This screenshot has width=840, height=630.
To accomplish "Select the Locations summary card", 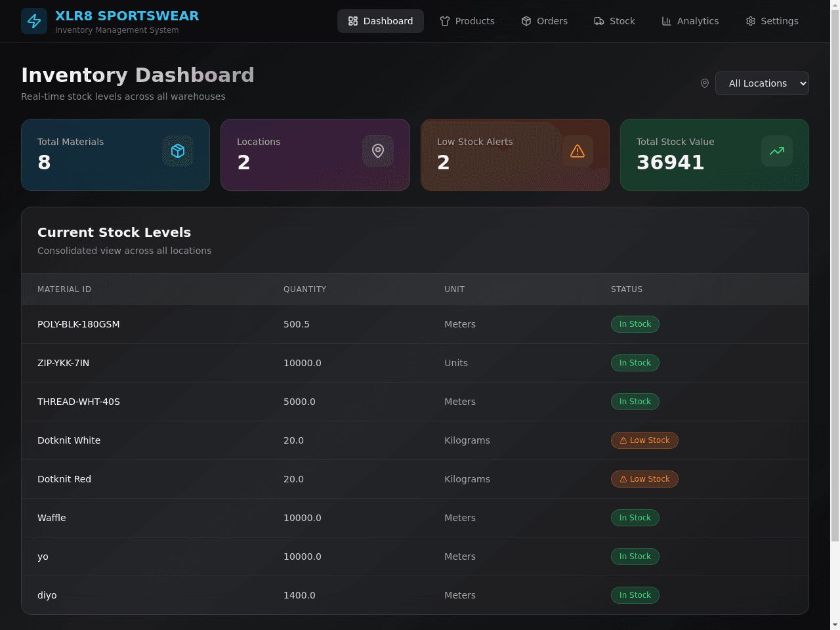I will [315, 155].
